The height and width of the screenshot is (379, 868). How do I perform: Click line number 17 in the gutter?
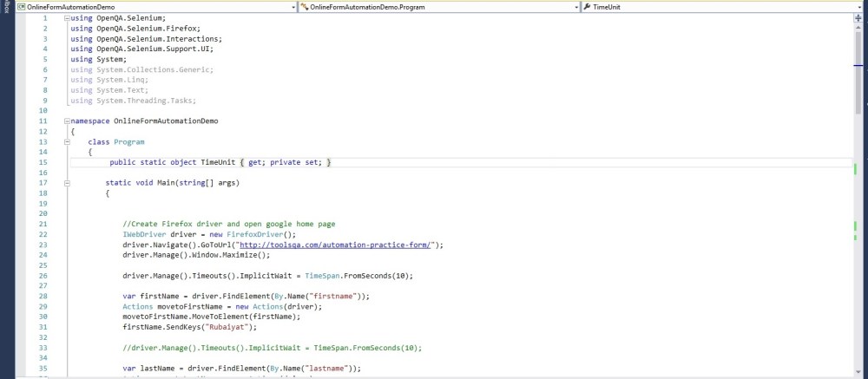pos(44,183)
